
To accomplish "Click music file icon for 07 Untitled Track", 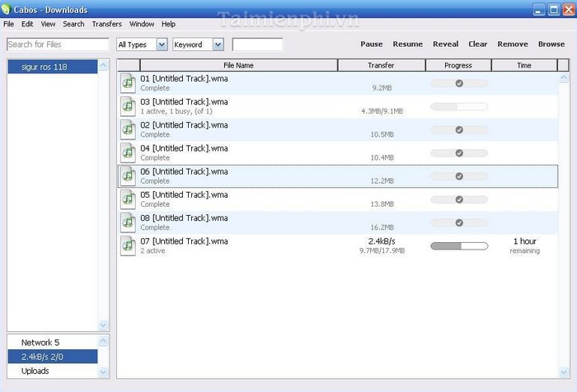I will (128, 245).
